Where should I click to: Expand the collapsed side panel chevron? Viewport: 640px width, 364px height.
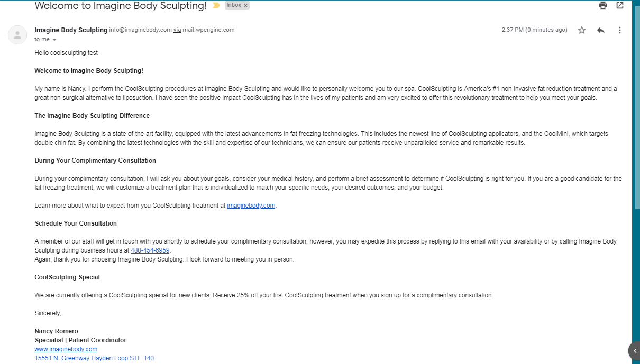point(635,351)
